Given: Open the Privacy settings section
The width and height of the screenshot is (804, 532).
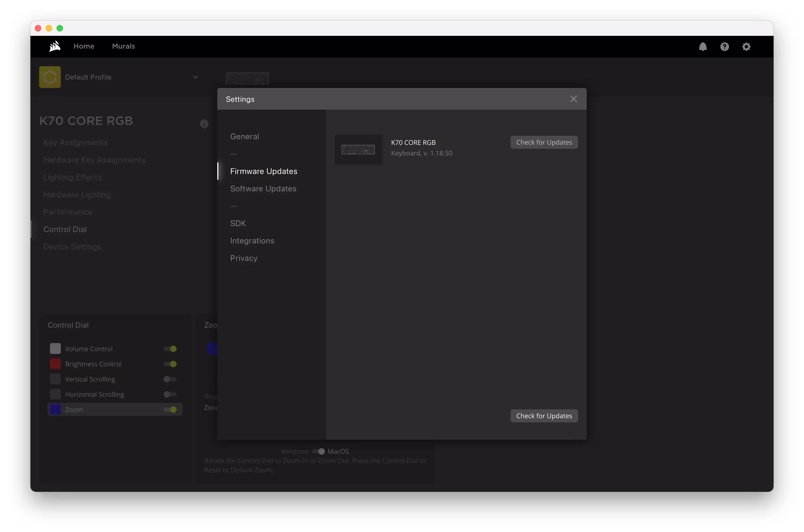Looking at the screenshot, I should point(244,258).
